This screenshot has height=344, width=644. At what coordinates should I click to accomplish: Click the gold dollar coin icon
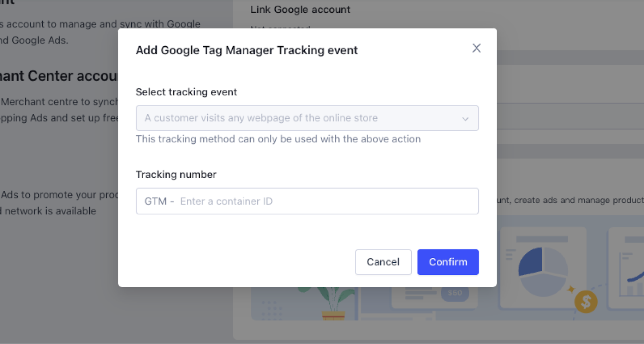586,302
